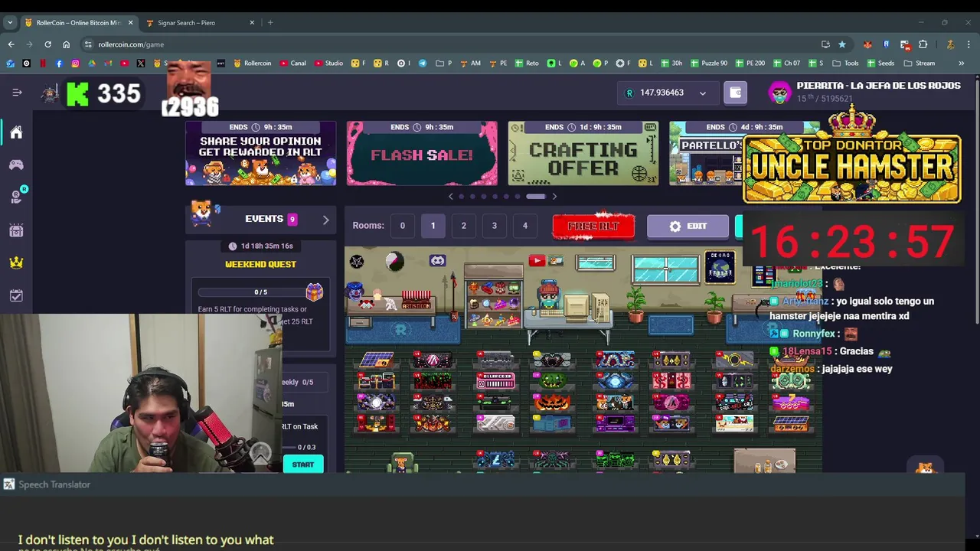Open the Ch 07 bookmark
The image size is (980, 551).
[786, 64]
